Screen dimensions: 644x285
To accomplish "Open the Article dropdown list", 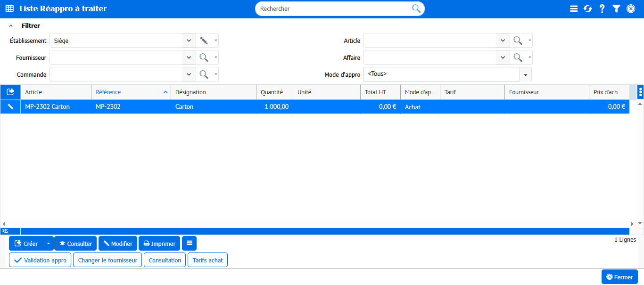I will 503,41.
